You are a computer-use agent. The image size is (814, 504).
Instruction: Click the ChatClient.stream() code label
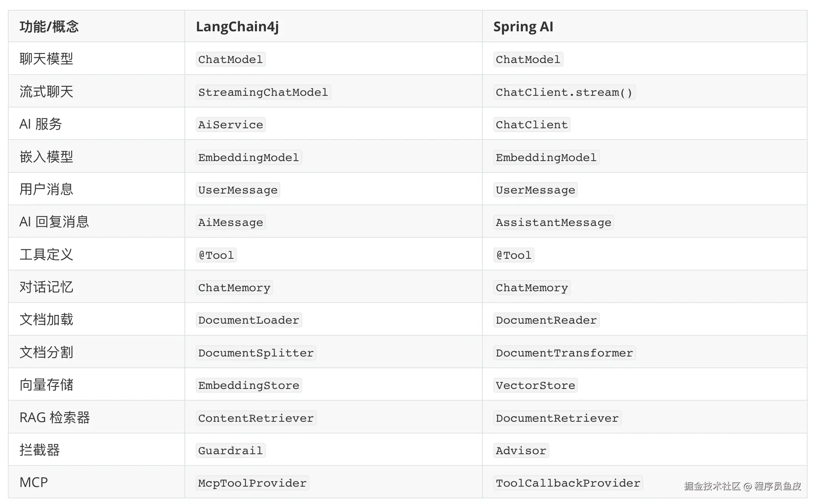point(564,92)
